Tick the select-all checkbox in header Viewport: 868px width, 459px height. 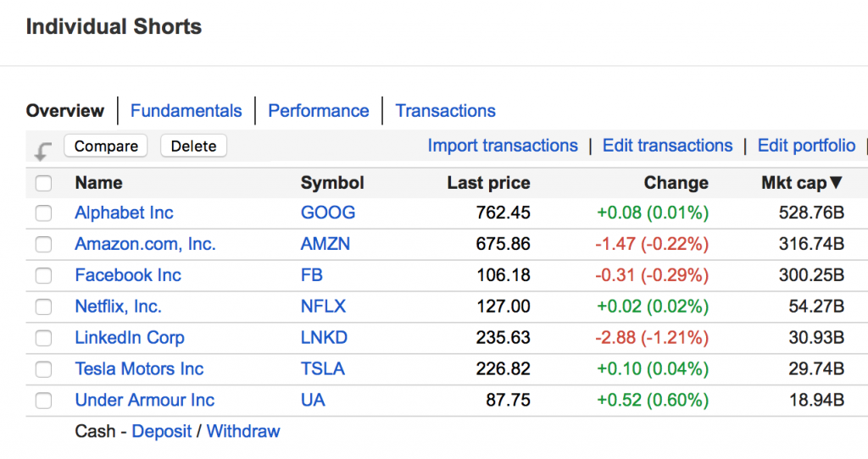43,183
